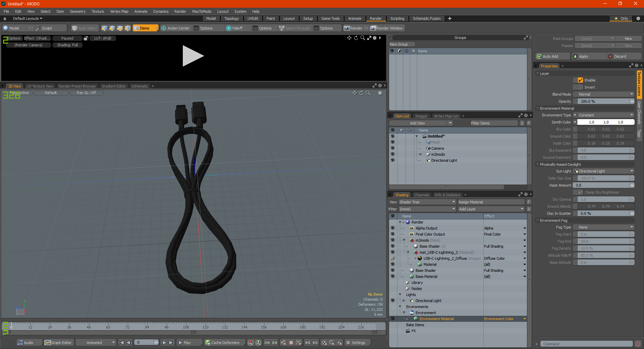This screenshot has width=644, height=349.
Task: Open the Blend Mode dropdown
Action: click(x=605, y=94)
